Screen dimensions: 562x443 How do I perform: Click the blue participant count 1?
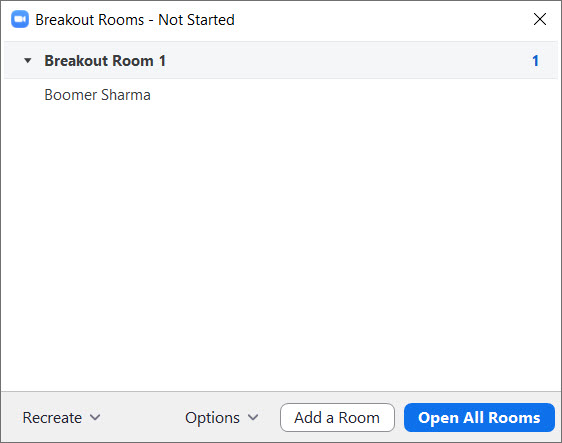pos(535,61)
